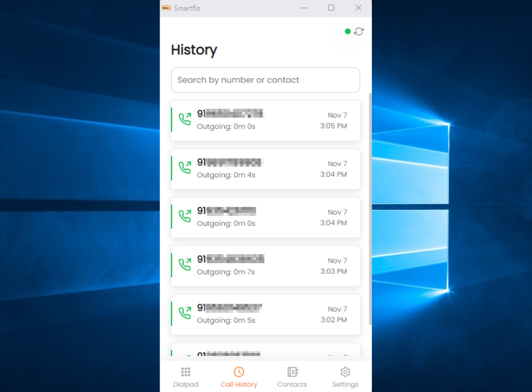This screenshot has width=532, height=392.
Task: Click the 3:03 PM timestamp
Action: click(333, 272)
